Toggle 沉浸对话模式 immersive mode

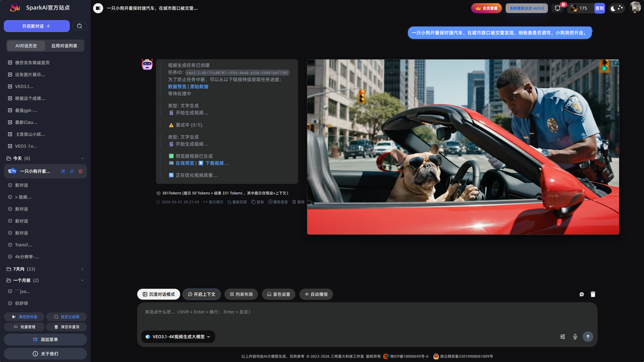click(159, 294)
